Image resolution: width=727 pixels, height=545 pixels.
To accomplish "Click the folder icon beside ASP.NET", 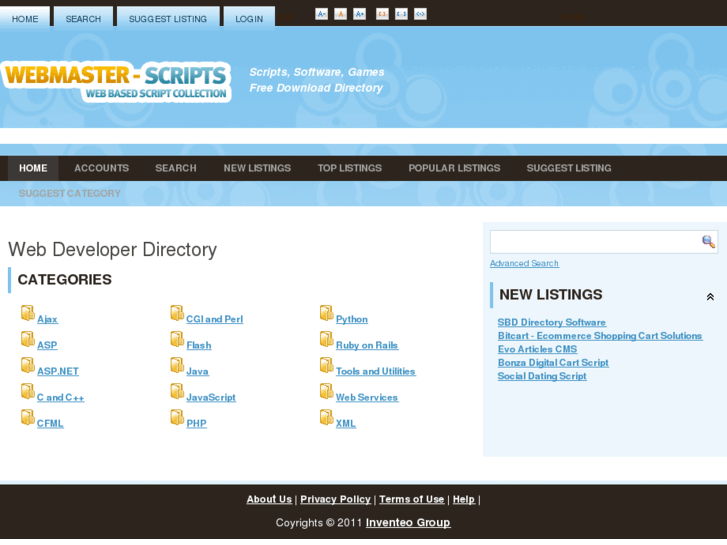I will [28, 365].
